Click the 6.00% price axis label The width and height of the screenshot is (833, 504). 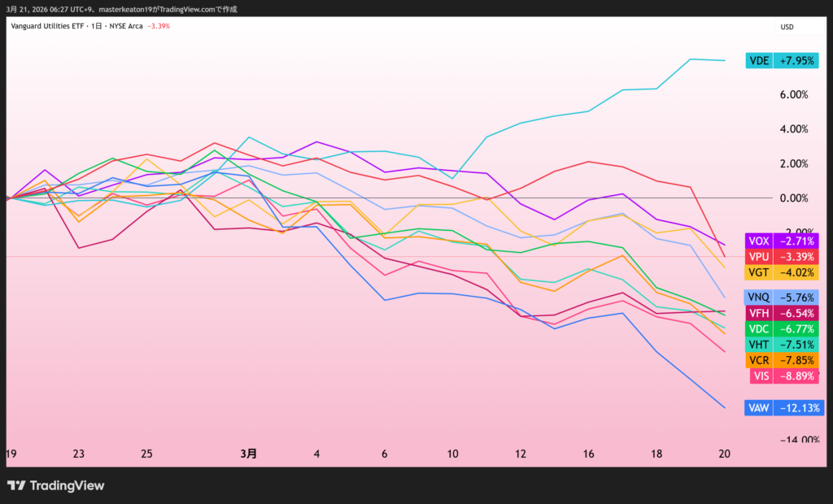pos(793,94)
